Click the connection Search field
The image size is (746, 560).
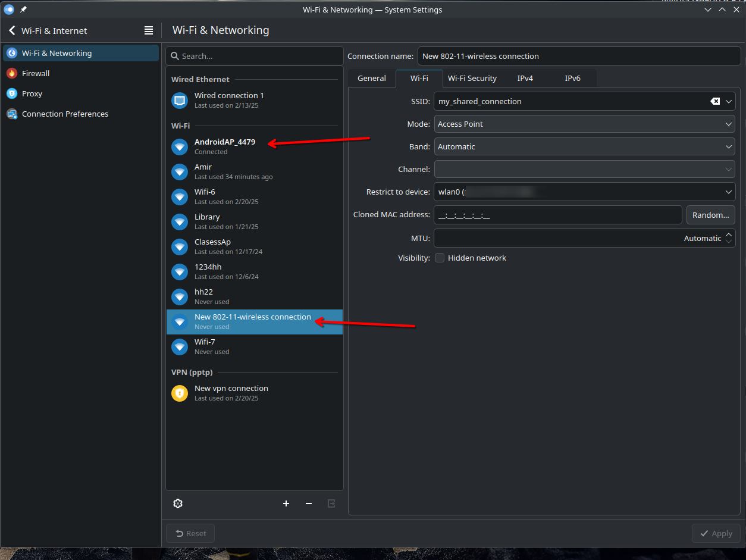pyautogui.click(x=255, y=56)
